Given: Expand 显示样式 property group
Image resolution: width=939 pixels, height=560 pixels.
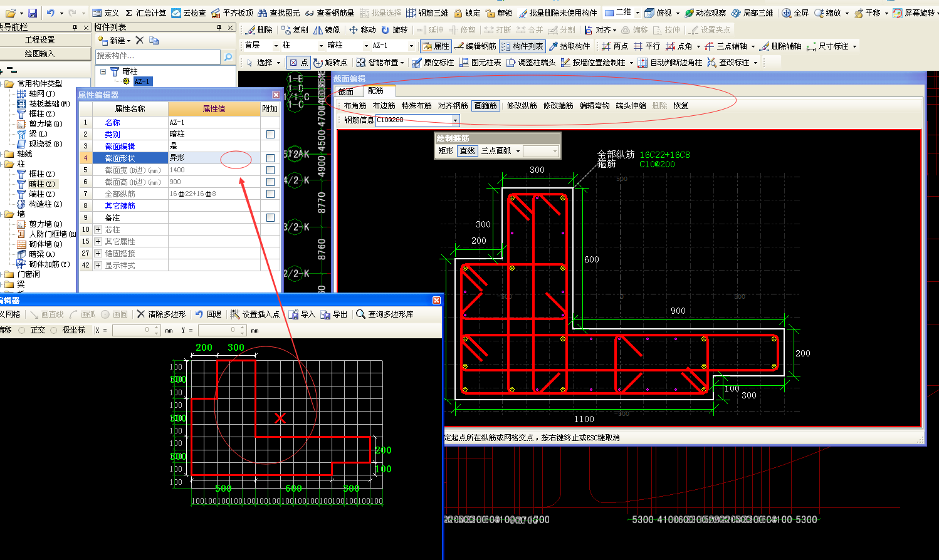Looking at the screenshot, I should 98,266.
